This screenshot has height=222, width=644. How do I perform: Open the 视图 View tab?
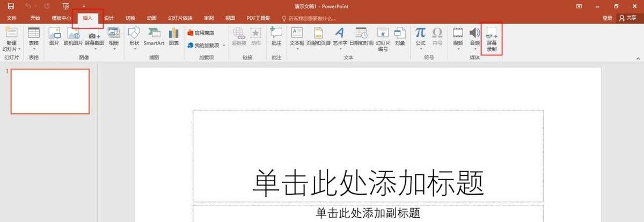pos(230,18)
